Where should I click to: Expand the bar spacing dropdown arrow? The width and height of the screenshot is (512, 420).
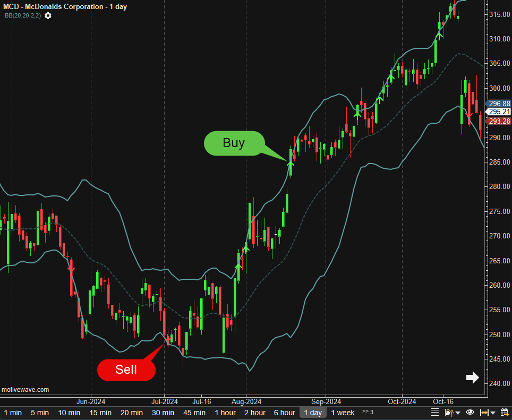click(493, 413)
